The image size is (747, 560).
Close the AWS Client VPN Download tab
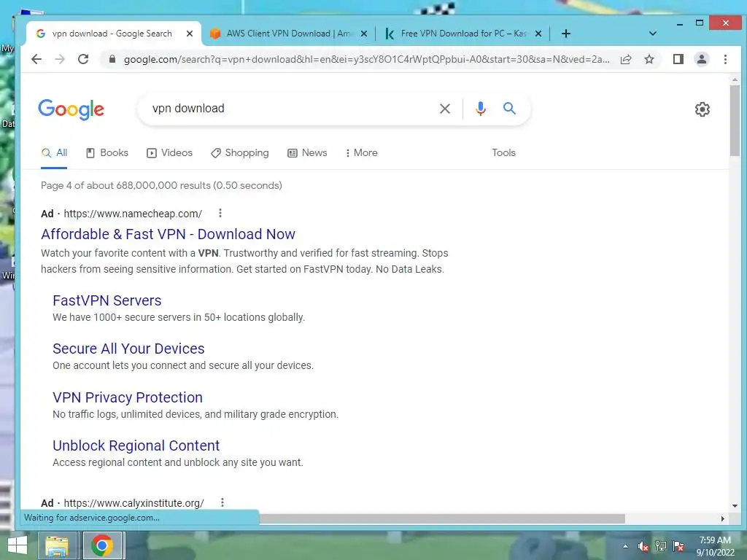pyautogui.click(x=364, y=34)
